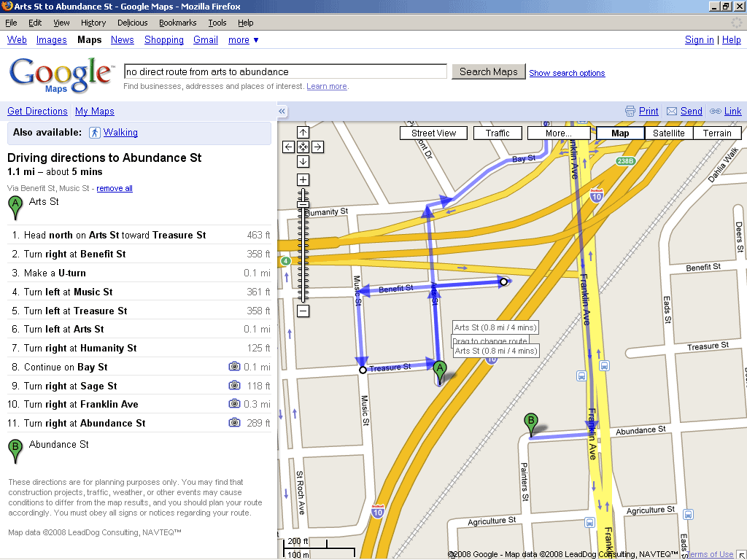
Task: Open street view camera for Abundance St step
Action: [234, 422]
